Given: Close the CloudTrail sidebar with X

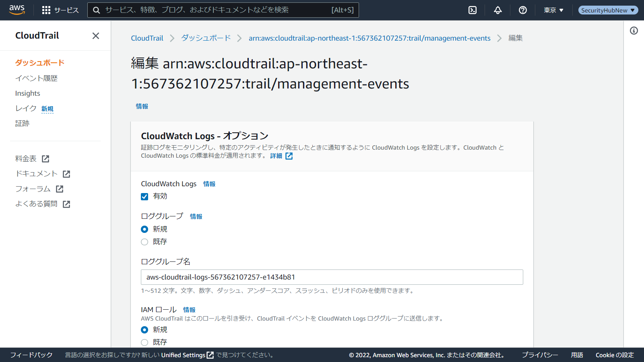Looking at the screenshot, I should (95, 36).
